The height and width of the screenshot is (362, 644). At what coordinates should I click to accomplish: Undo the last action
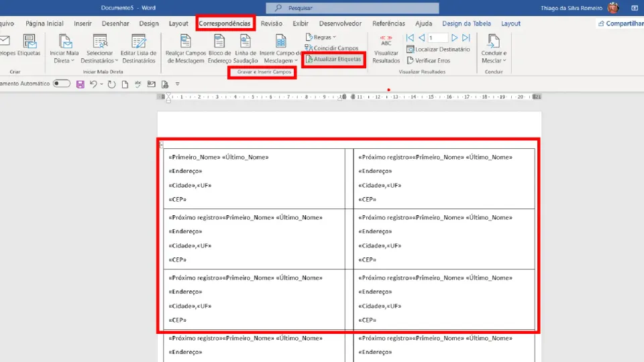tap(93, 84)
